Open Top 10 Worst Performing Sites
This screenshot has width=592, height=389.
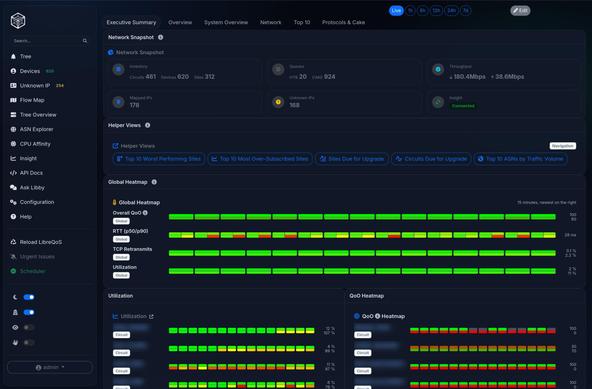pyautogui.click(x=159, y=159)
